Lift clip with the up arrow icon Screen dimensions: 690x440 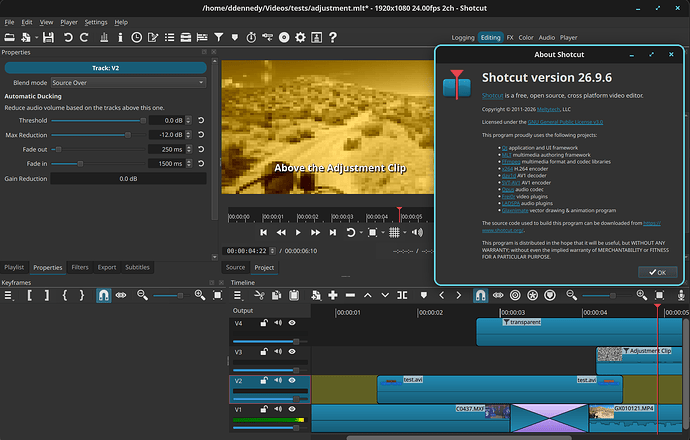367,295
